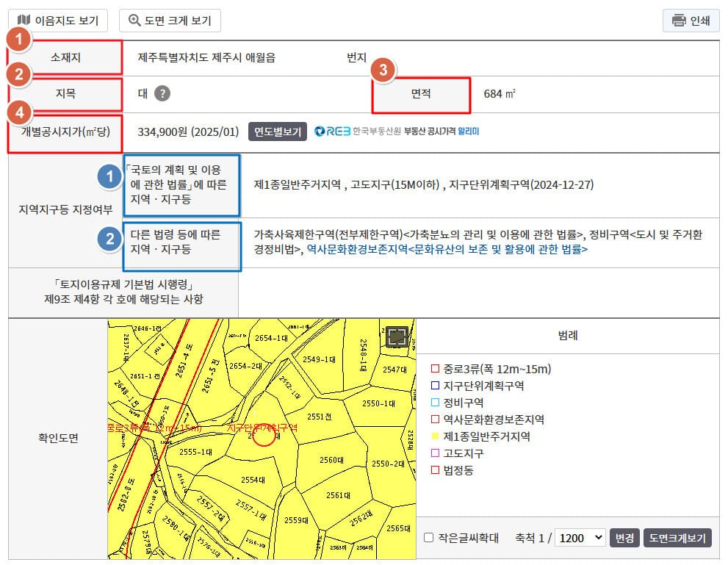The width and height of the screenshot is (728, 565).
Task: Click the fullscreen frame icon on the map
Action: click(397, 337)
